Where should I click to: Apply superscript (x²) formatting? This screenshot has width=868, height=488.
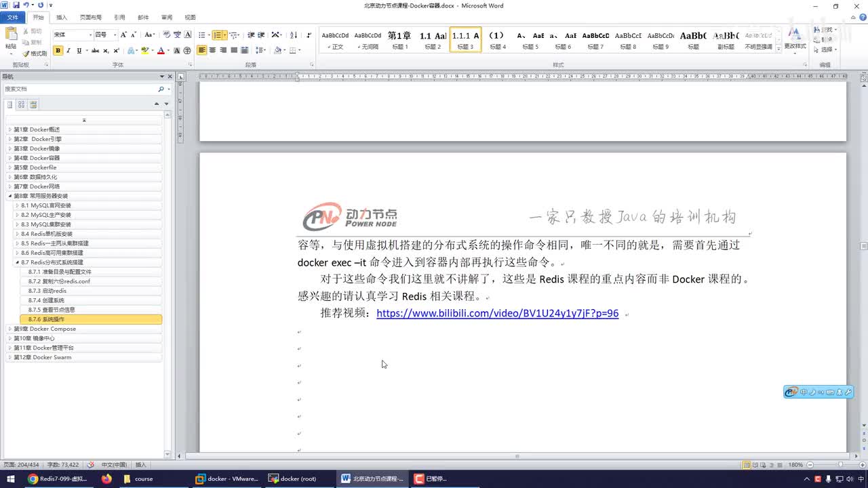(117, 51)
